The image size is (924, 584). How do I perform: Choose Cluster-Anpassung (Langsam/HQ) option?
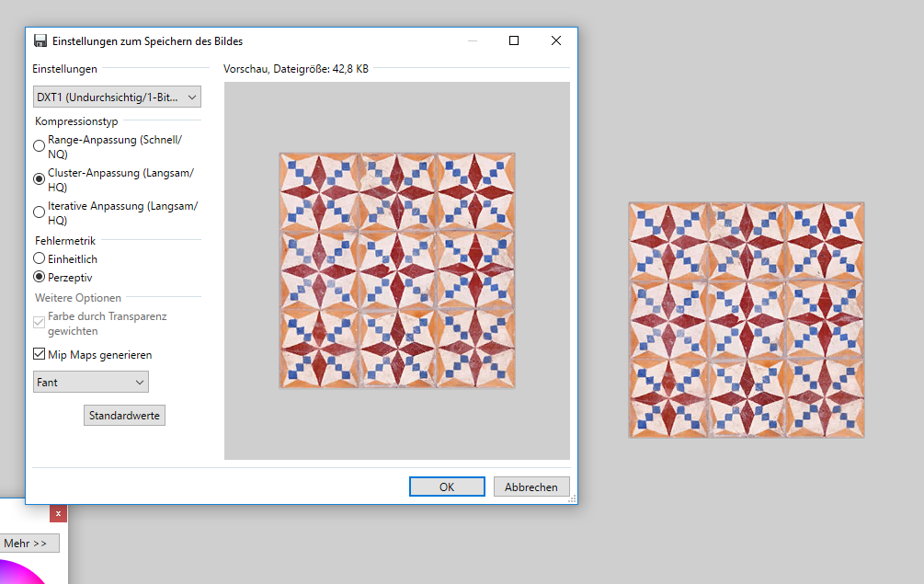39,178
